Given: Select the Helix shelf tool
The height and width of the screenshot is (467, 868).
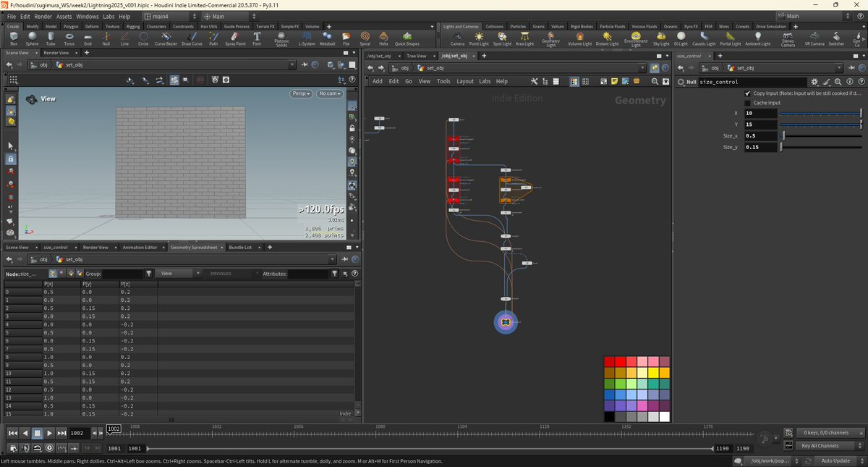Looking at the screenshot, I should pos(383,38).
